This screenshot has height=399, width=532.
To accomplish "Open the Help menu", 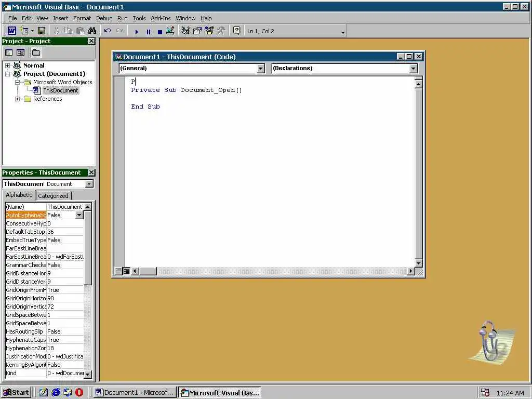I will [x=206, y=18].
